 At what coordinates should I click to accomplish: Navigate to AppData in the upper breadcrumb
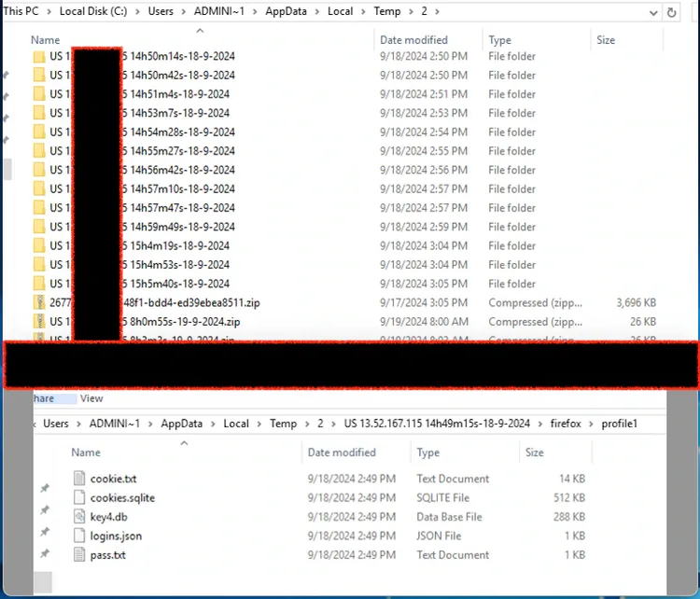290,11
